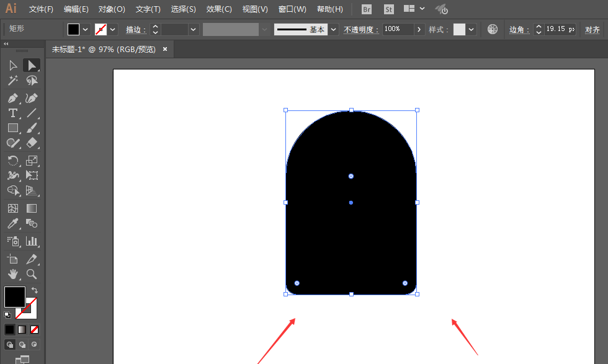The width and height of the screenshot is (608, 364).
Task: Select the Rotate tool
Action: click(13, 161)
